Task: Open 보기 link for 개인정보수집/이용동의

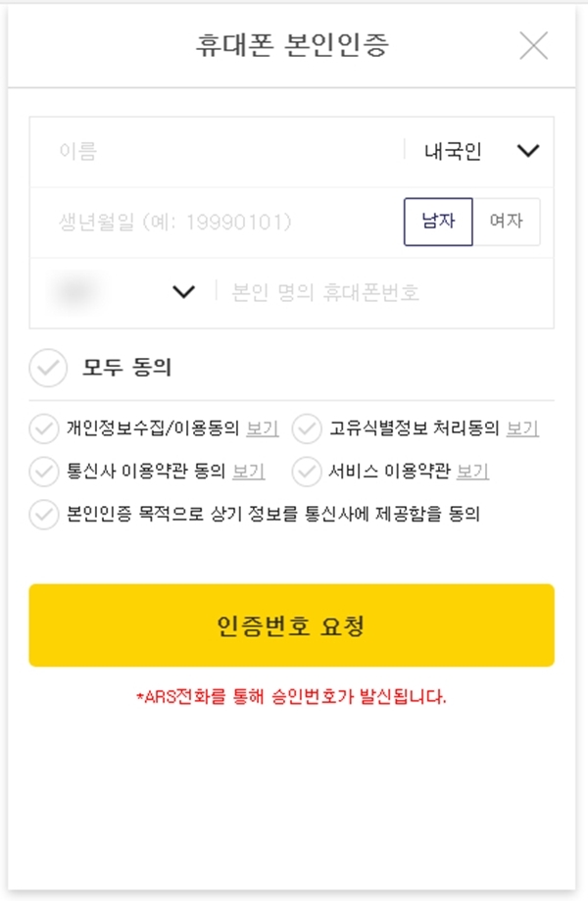Action: tap(262, 428)
